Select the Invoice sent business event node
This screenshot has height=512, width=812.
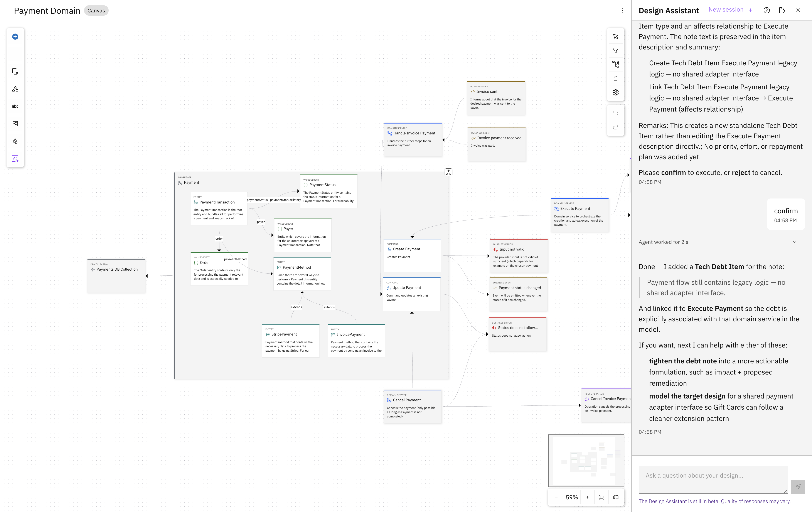pos(496,98)
